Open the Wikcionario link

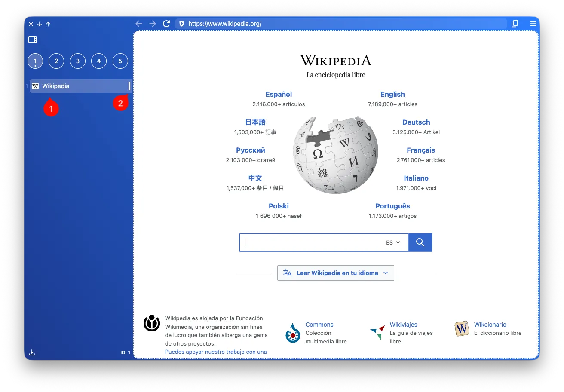click(x=490, y=325)
